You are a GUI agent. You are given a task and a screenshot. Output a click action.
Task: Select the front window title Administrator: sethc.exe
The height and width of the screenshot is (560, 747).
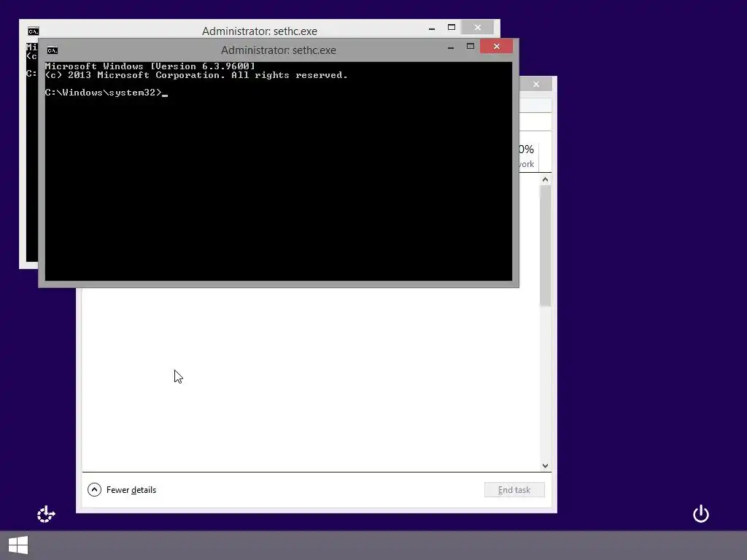click(279, 50)
